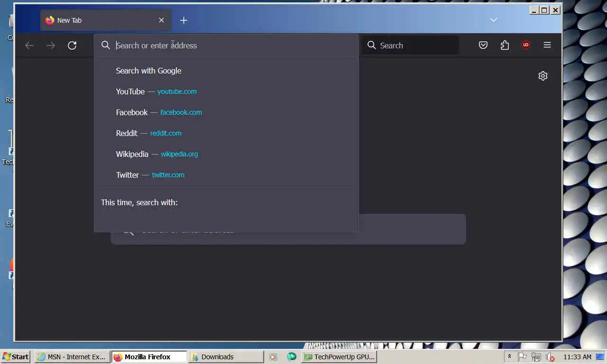Open the Wikipedia suggestion
The width and height of the screenshot is (607, 364).
(x=226, y=154)
